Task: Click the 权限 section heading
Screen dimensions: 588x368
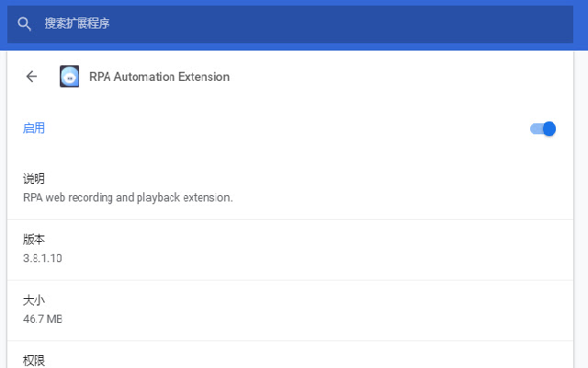Action: [34, 360]
